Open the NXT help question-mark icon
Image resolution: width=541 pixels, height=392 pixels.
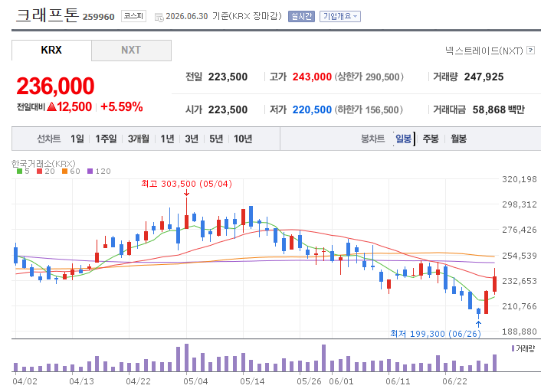click(x=530, y=51)
